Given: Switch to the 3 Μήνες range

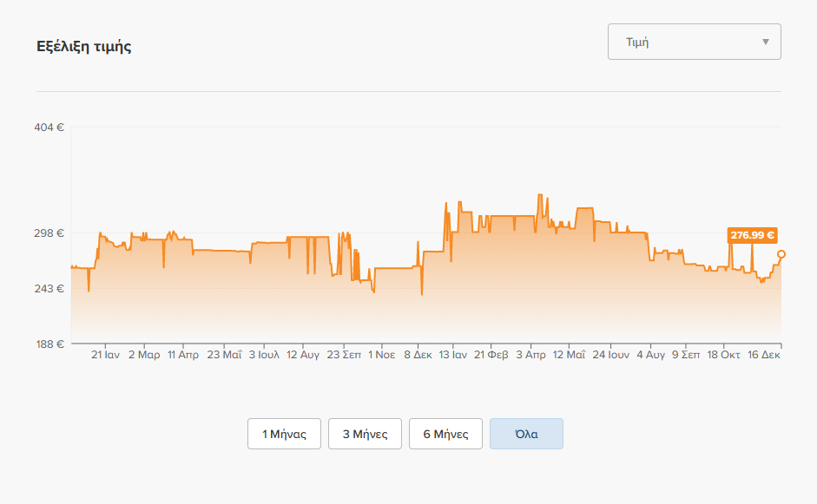Looking at the screenshot, I should [365, 434].
